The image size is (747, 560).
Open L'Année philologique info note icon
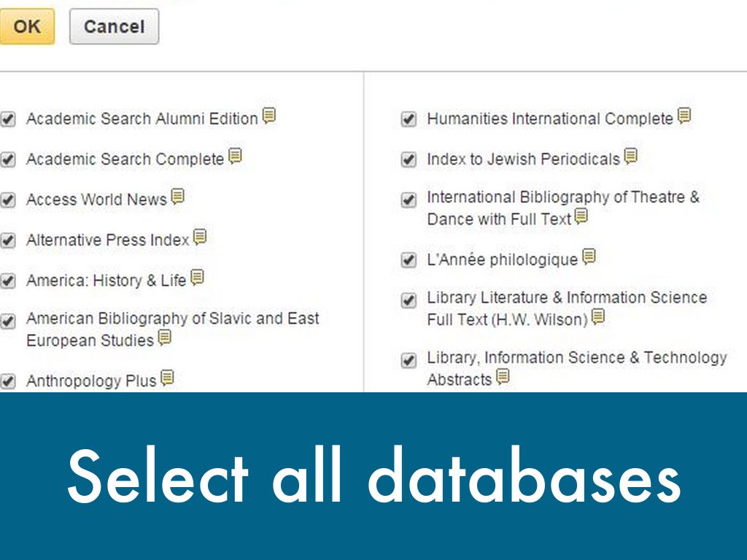coord(589,257)
